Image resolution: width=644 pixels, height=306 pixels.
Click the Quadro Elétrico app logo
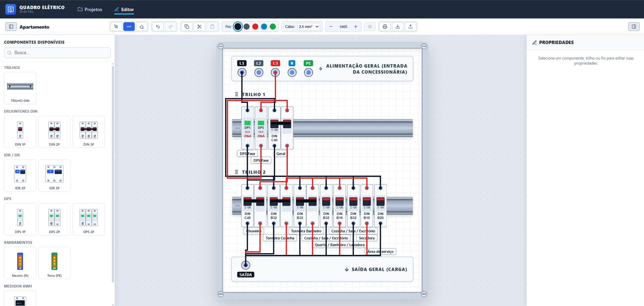(11, 9)
